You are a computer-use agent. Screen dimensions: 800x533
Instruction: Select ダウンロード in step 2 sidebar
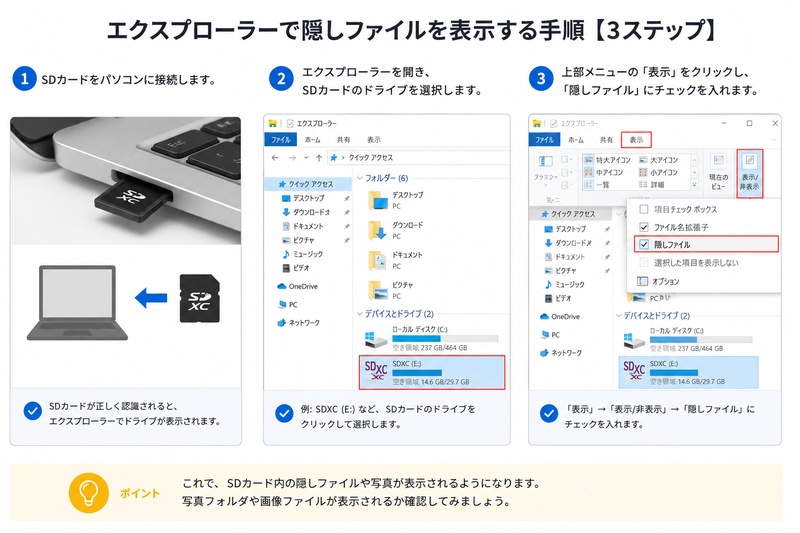pyautogui.click(x=306, y=212)
